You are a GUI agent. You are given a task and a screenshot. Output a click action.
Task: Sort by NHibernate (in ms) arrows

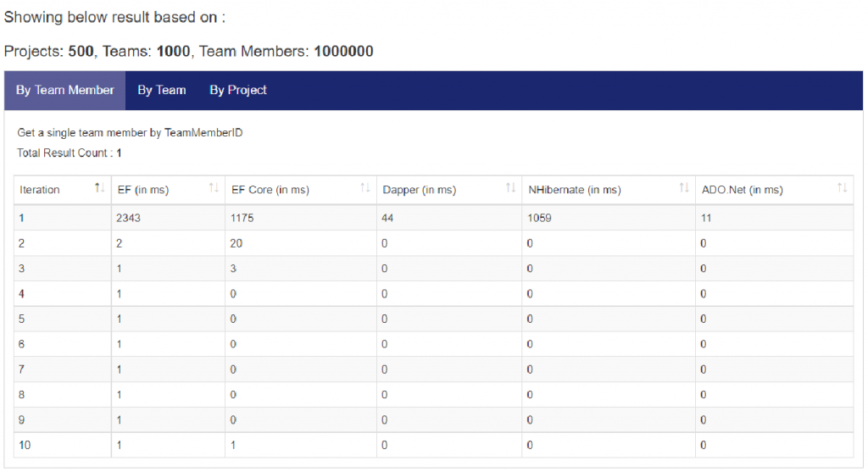684,188
